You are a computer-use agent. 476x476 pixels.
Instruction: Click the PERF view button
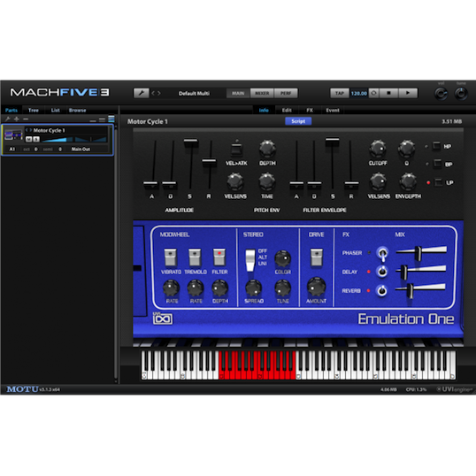point(286,93)
